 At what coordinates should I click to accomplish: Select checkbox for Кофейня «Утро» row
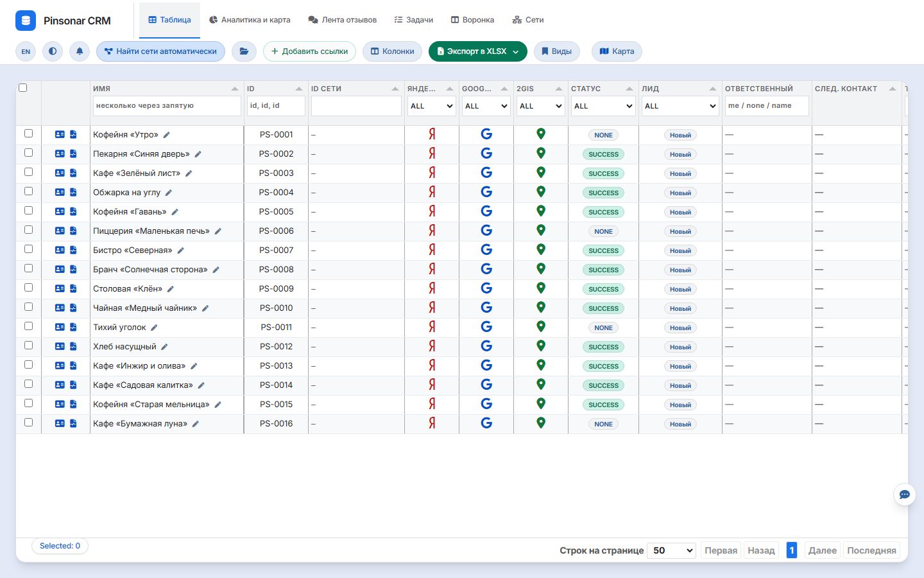(x=28, y=134)
